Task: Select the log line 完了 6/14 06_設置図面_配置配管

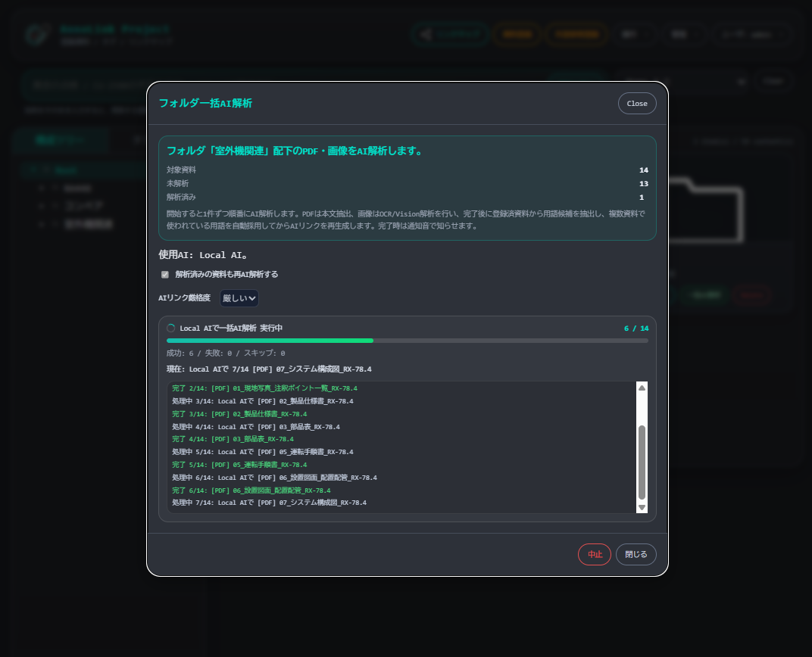Action: pos(251,490)
